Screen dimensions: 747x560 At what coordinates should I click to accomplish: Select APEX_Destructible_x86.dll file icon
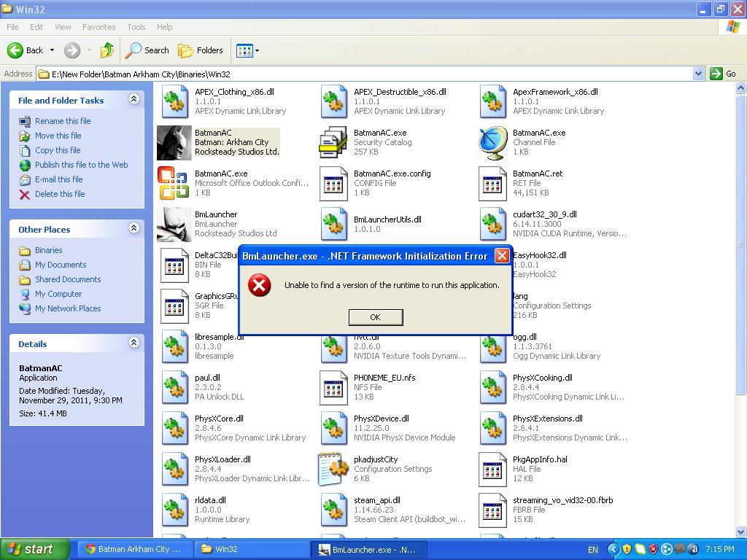pos(333,101)
